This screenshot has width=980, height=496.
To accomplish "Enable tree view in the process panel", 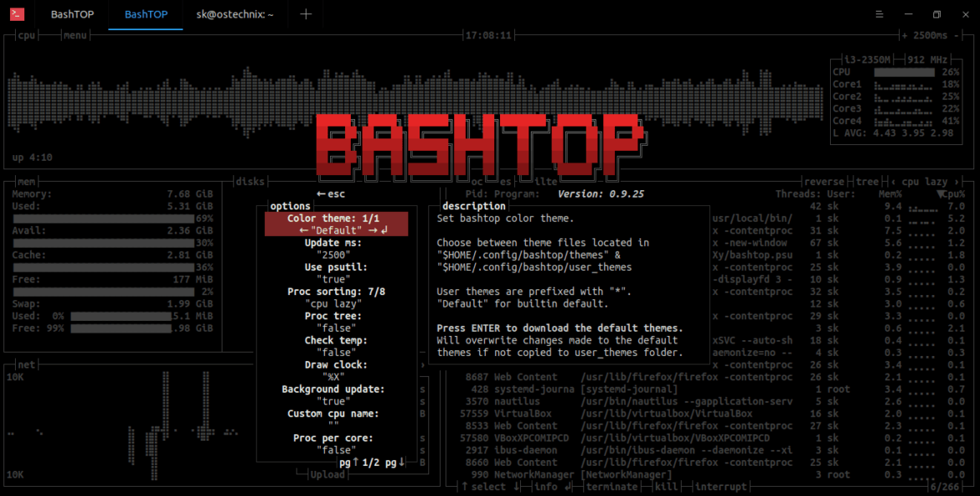I will click(867, 181).
